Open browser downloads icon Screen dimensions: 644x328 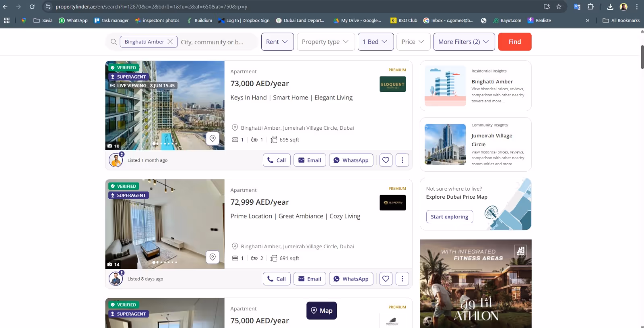pyautogui.click(x=610, y=6)
